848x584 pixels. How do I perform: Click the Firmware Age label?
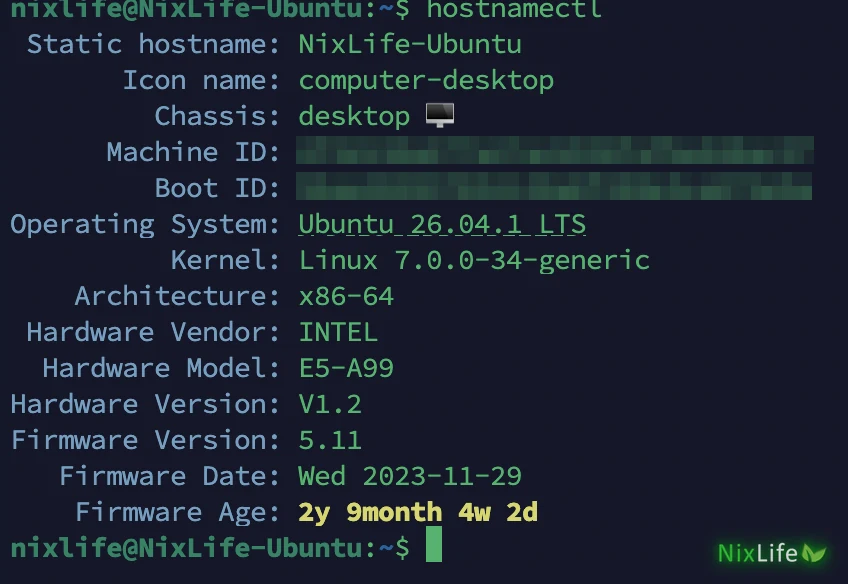(177, 513)
